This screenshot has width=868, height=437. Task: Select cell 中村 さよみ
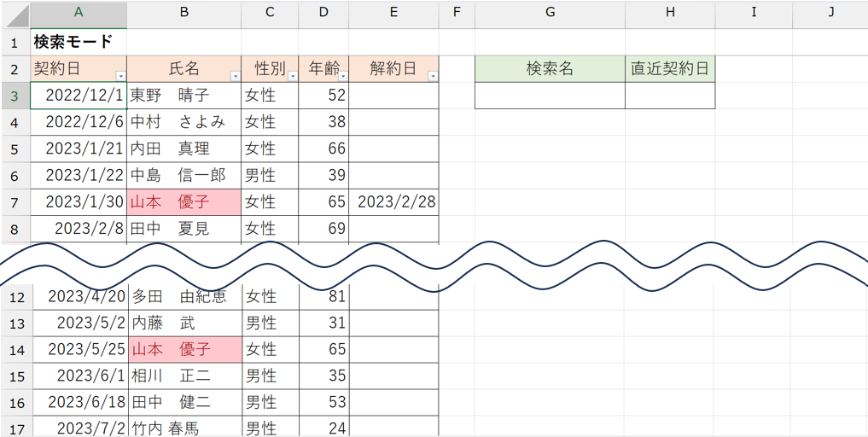[184, 122]
